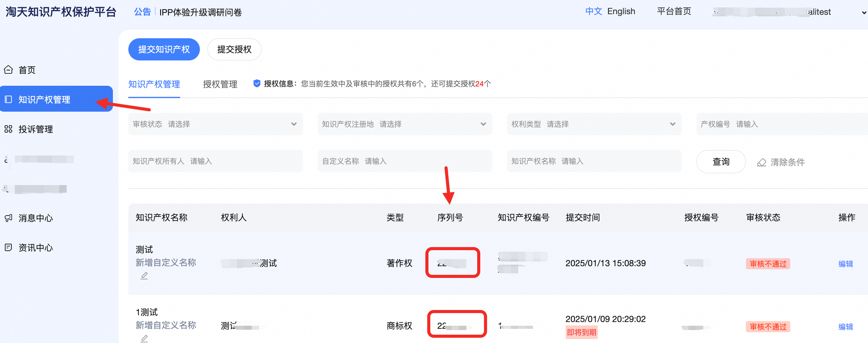Viewport: 868px width, 343px height.
Task: Click the 查询 button
Action: 721,162
